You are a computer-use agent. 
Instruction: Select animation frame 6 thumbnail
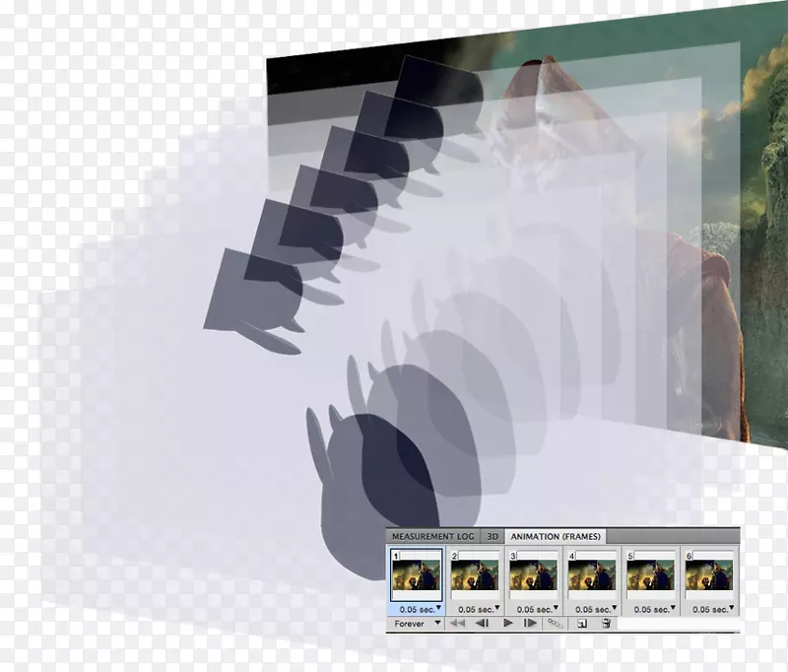[x=709, y=575]
